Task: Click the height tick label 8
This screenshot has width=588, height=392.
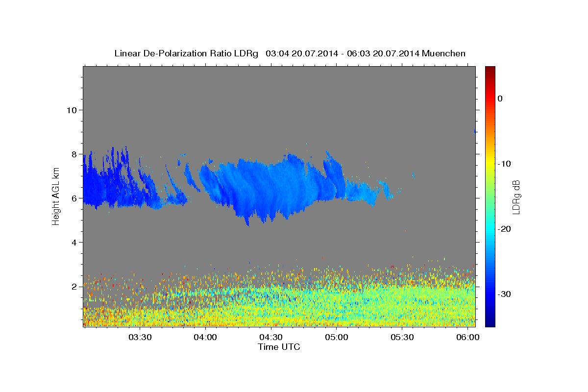Action: click(x=74, y=154)
